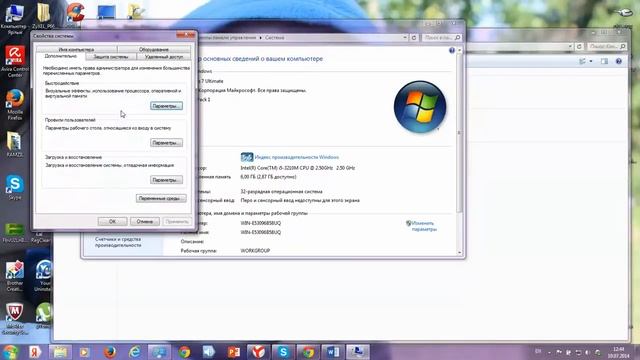Open the Windows Start orb
640x360 pixels.
tap(11, 352)
